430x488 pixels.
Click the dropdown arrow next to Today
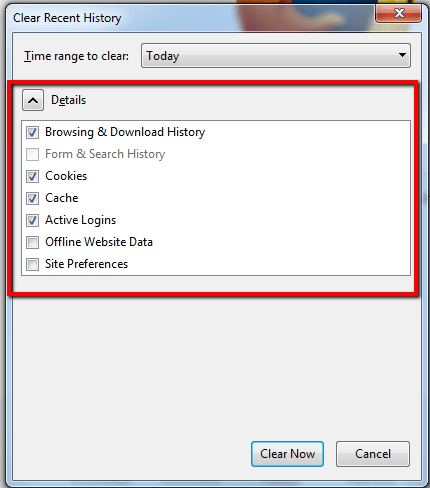(x=402, y=55)
